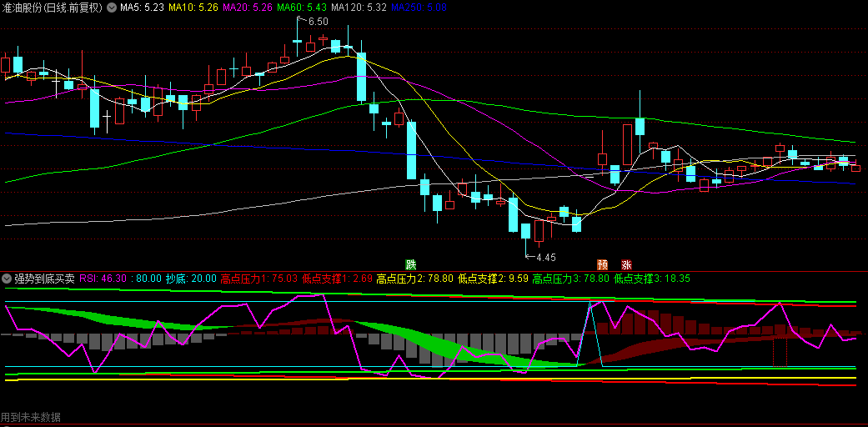Click the green 跌 signal marker
Screen dimensions: 868x427
coord(410,264)
